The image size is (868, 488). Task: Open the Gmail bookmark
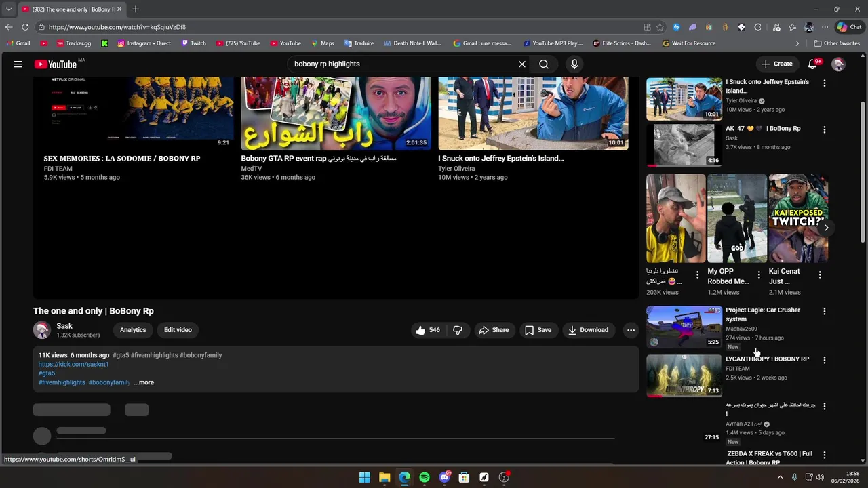coord(18,43)
